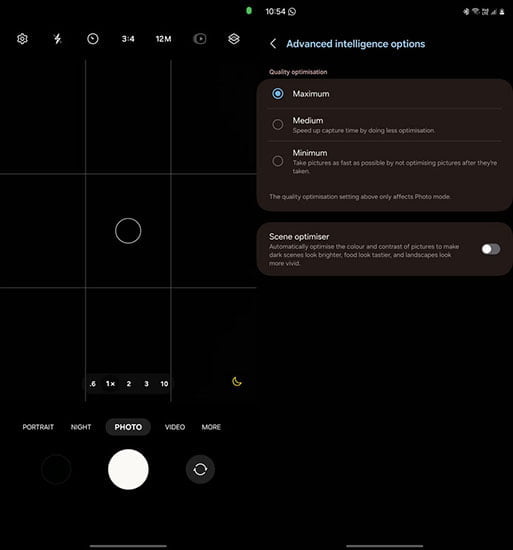Image resolution: width=513 pixels, height=550 pixels.
Task: Tap the night mode moon icon
Action: (237, 382)
